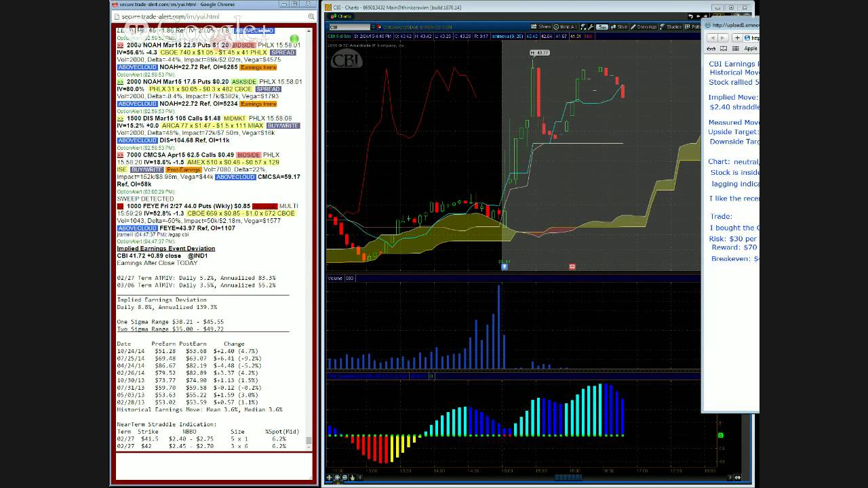This screenshot has width=868, height=488.
Task: Click the Share button in thinkorswim toolbar
Action: click(541, 27)
